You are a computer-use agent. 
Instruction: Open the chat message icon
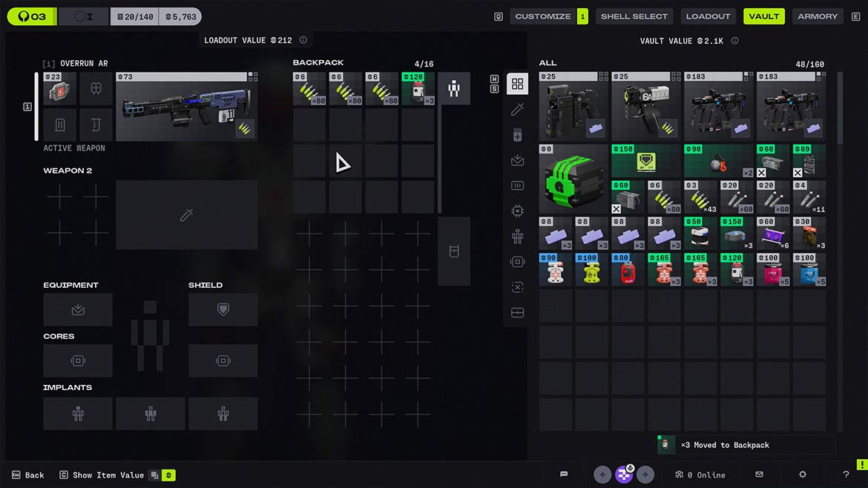pos(564,475)
